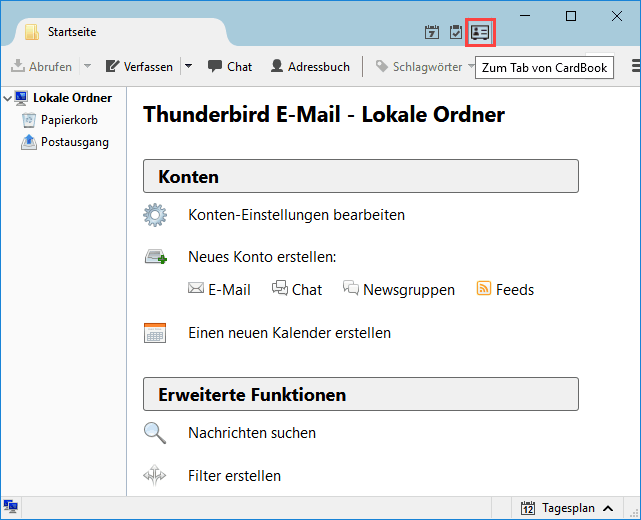Select the Lokale Ordner account
Image resolution: width=641 pixels, height=520 pixels.
72,98
